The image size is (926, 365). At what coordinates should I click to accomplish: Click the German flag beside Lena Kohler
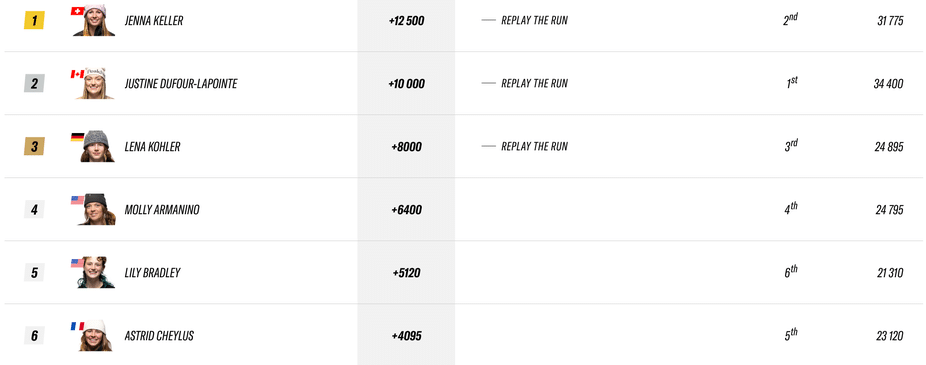pyautogui.click(x=77, y=137)
